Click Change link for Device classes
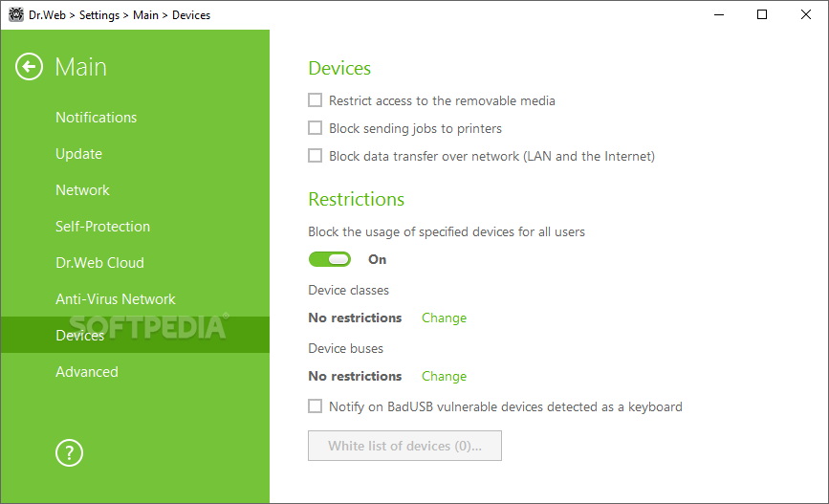Image resolution: width=829 pixels, height=504 pixels. (x=444, y=318)
